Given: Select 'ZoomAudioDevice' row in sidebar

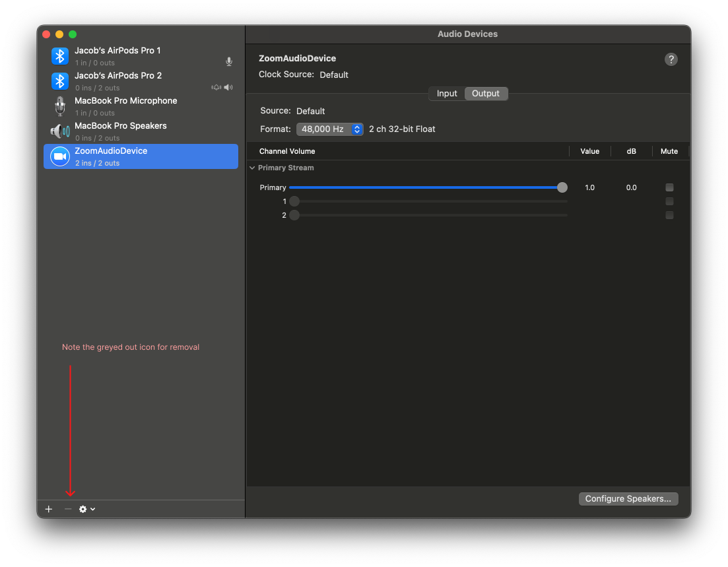Looking at the screenshot, I should 141,156.
